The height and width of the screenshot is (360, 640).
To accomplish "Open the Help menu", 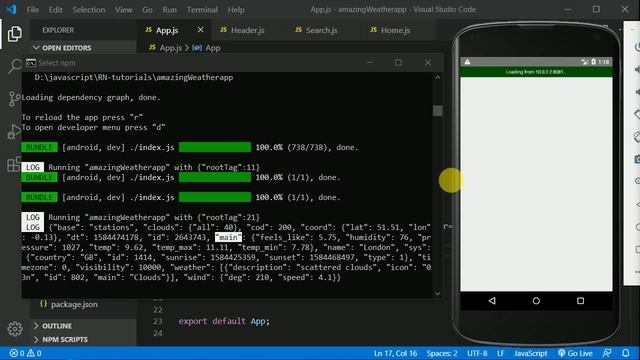I will (236, 9).
